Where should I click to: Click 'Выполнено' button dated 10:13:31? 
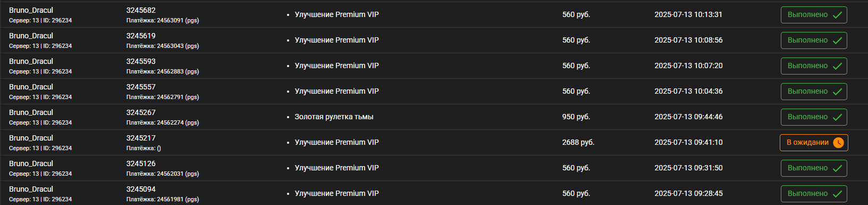click(x=814, y=15)
